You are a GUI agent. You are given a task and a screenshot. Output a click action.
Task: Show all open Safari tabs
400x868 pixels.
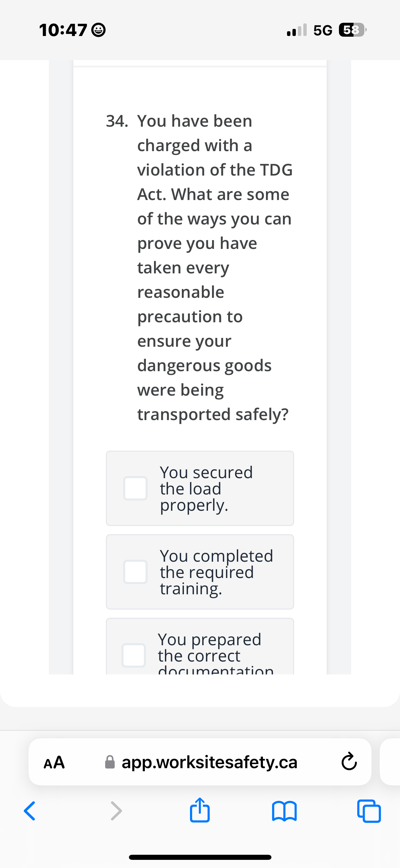tap(369, 811)
